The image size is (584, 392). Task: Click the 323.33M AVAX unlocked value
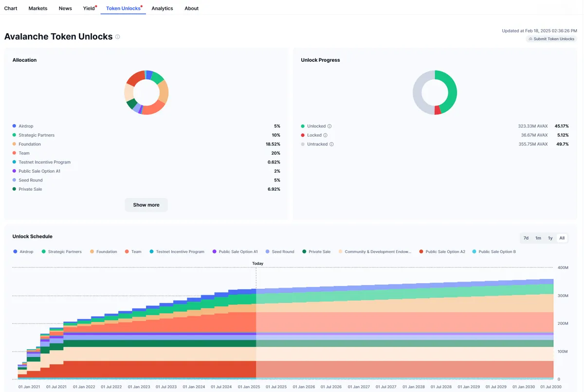tap(533, 126)
